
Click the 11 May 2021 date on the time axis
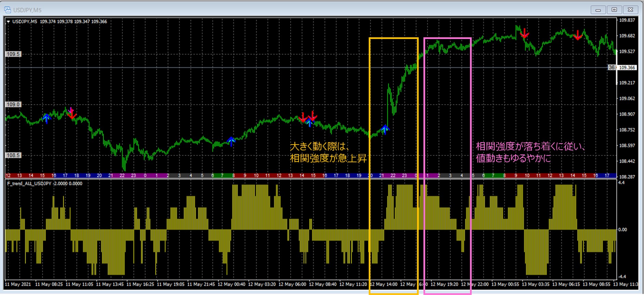coord(18,284)
